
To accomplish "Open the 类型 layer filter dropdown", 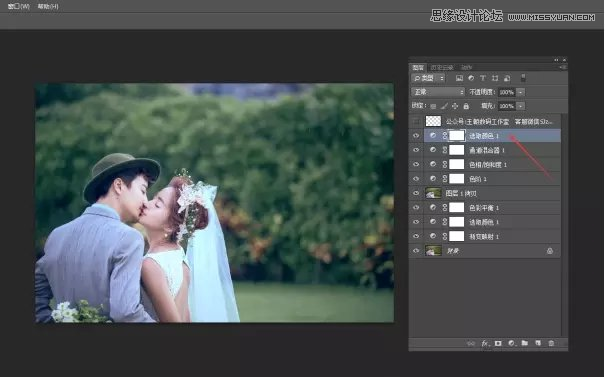I will (x=428, y=78).
